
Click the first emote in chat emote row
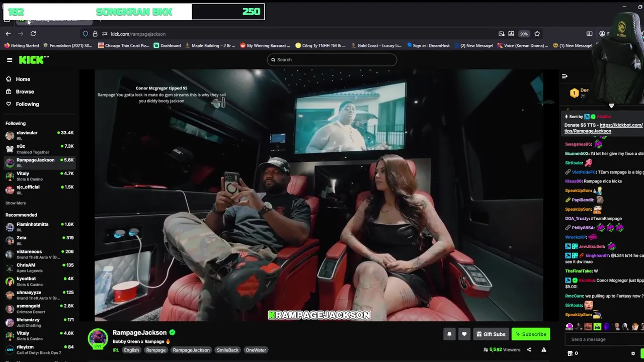[x=569, y=327]
